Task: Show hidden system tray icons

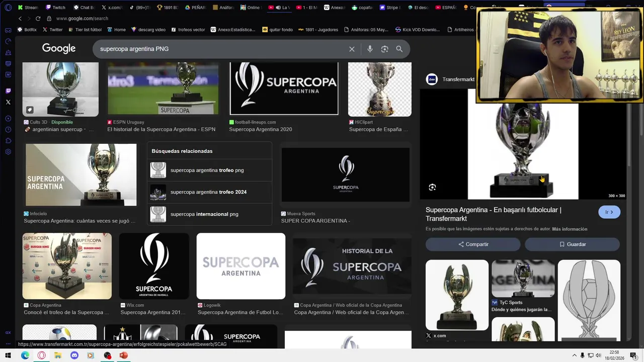Action: [x=575, y=355]
